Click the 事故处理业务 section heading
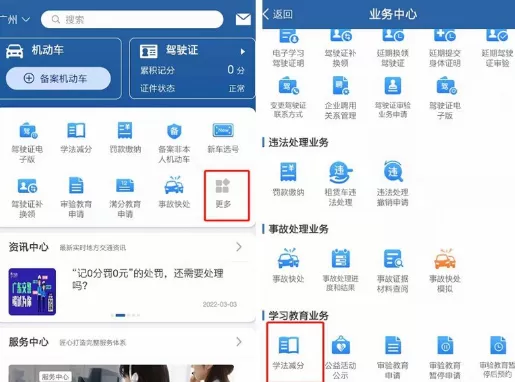The image size is (515, 382). 298,229
